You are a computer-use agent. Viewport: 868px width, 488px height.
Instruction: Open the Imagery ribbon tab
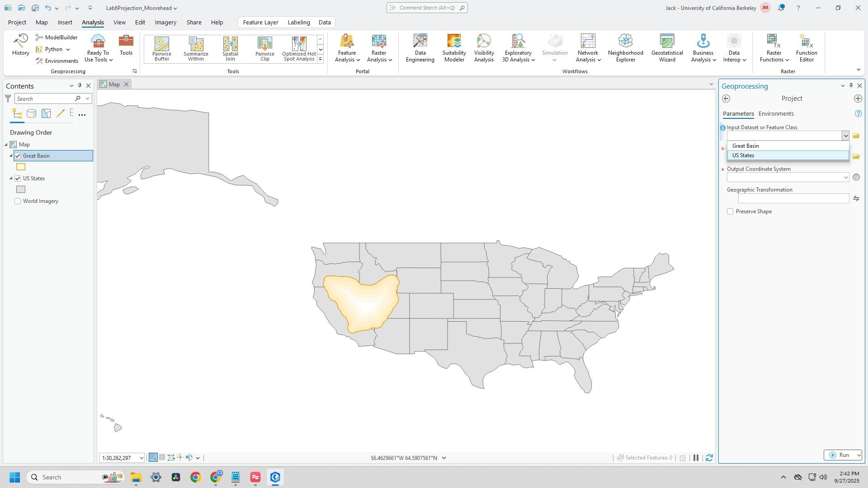[165, 22]
